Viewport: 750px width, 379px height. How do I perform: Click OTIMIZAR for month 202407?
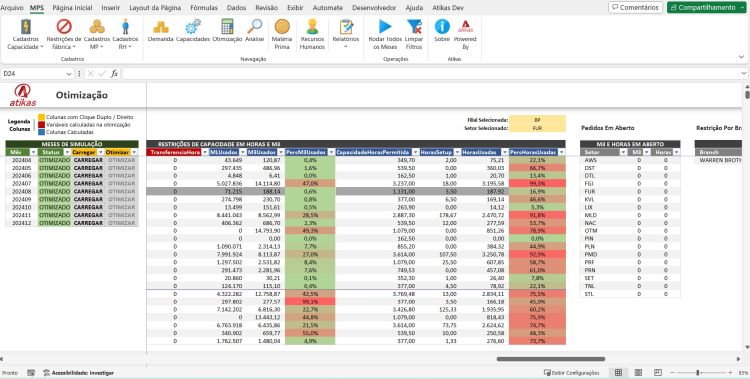click(x=121, y=184)
